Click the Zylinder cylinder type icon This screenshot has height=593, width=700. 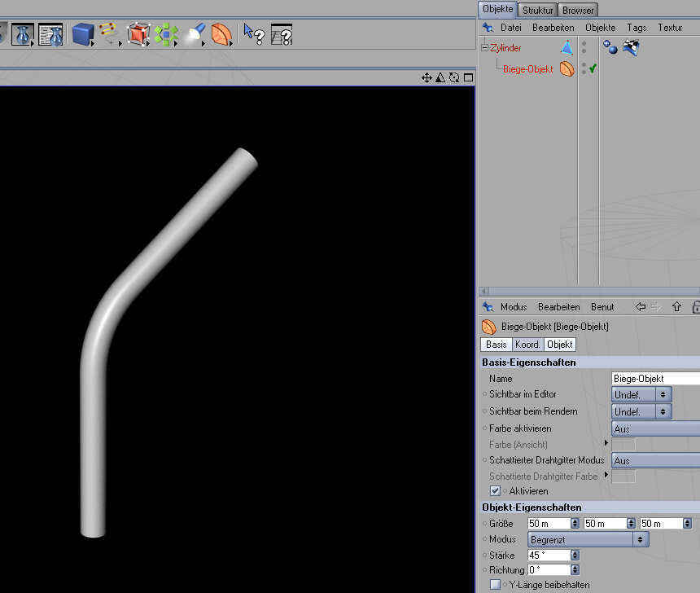567,47
